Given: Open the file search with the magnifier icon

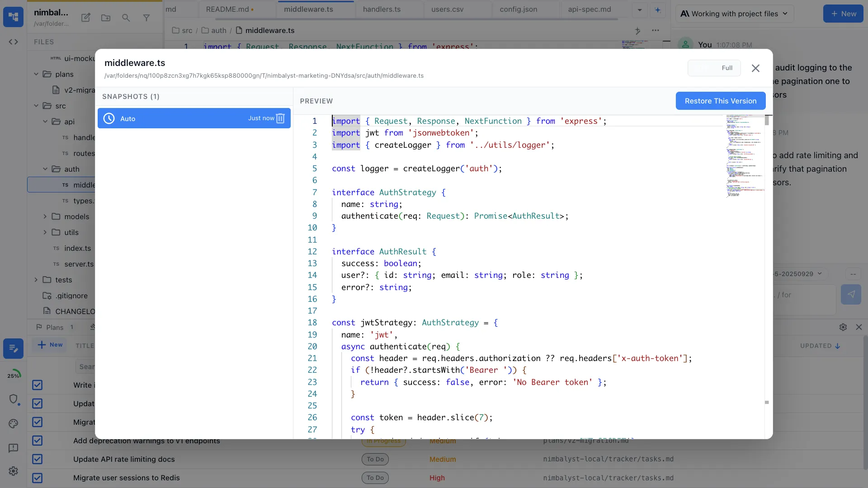Looking at the screenshot, I should point(126,18).
